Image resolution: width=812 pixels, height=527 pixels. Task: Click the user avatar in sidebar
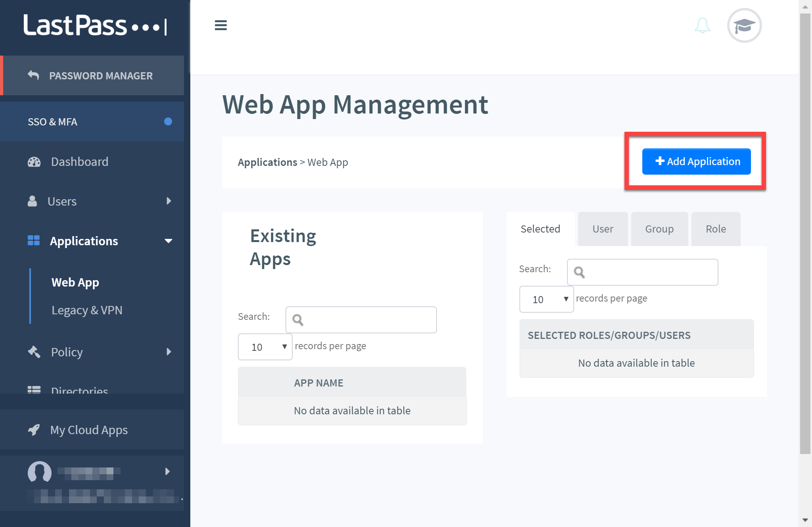point(39,471)
